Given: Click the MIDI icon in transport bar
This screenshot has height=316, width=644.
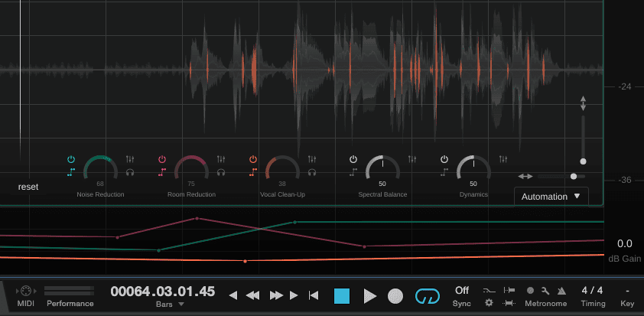Looking at the screenshot, I should 25,292.
